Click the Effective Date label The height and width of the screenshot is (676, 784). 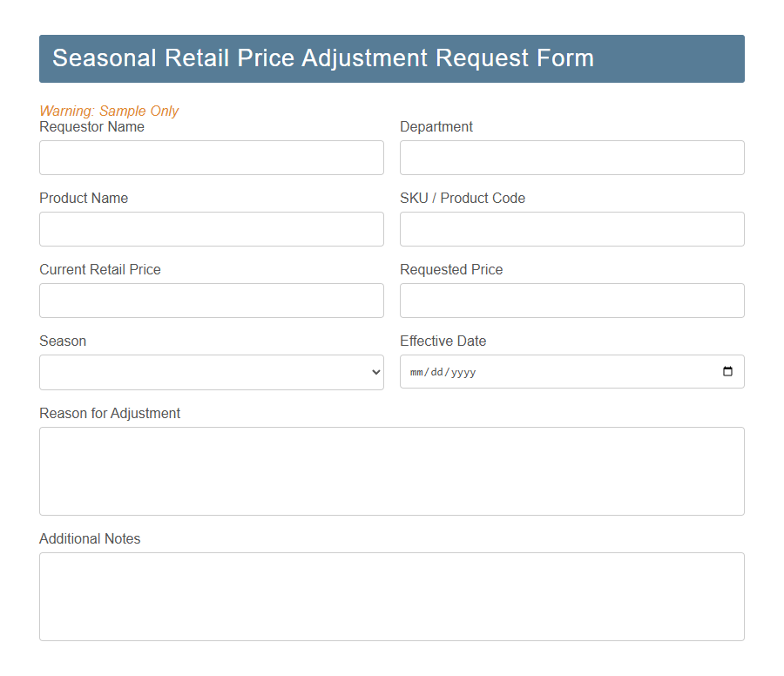point(443,341)
